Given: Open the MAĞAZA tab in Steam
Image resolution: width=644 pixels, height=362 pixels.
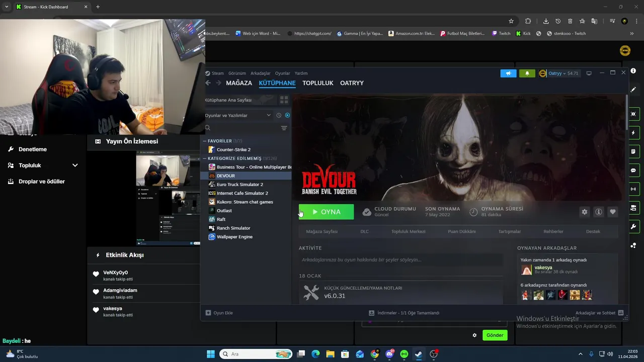Looking at the screenshot, I should 239,83.
